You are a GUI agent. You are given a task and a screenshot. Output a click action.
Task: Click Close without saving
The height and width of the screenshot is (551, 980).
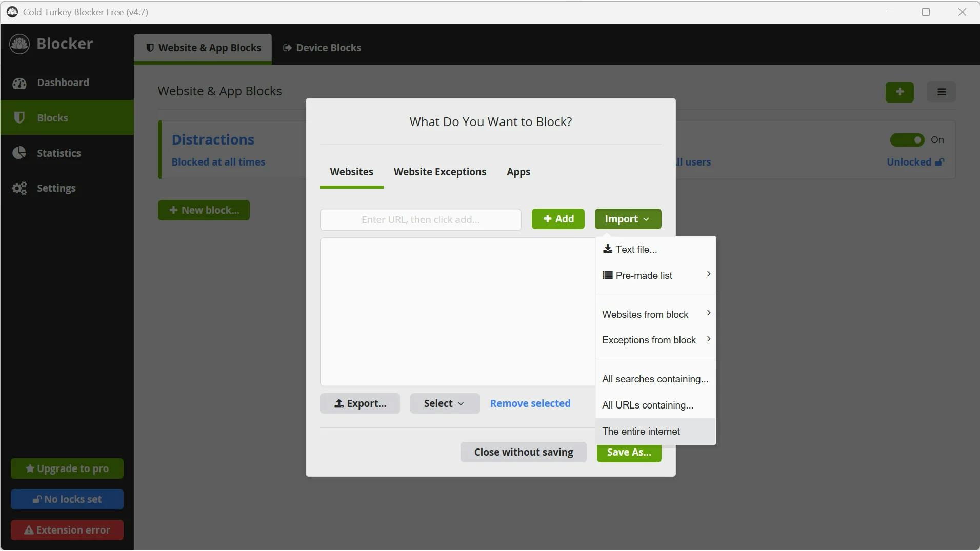click(524, 452)
